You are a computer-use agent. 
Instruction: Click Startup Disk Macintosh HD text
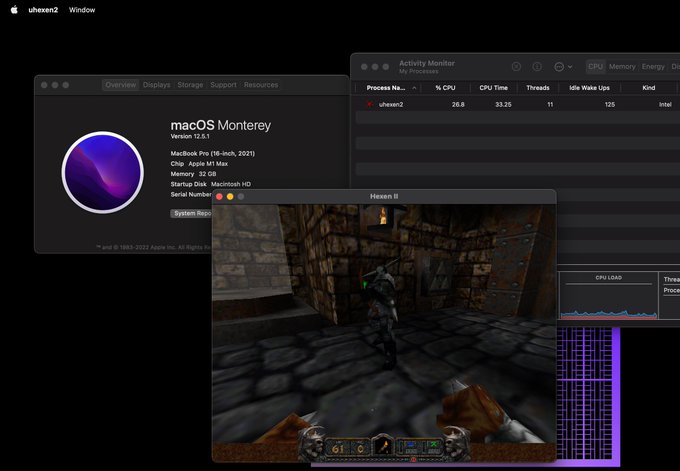coord(210,184)
